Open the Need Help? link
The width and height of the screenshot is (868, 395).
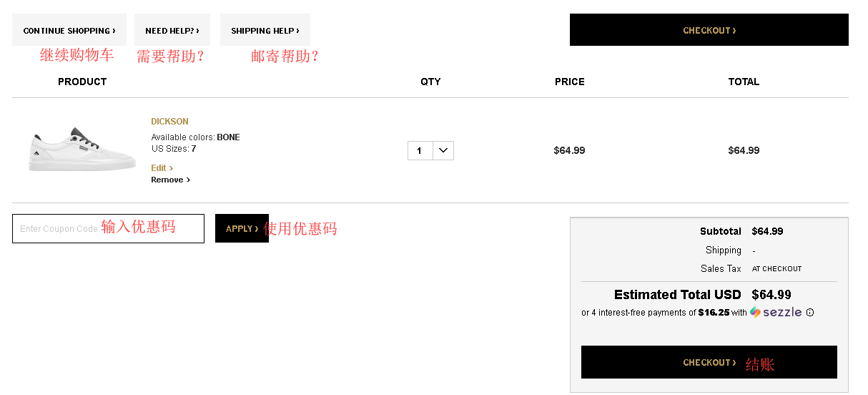click(x=172, y=30)
